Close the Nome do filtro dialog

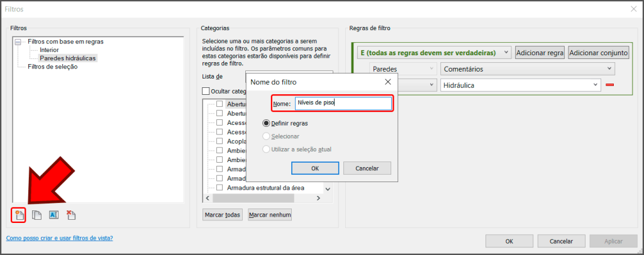(387, 82)
